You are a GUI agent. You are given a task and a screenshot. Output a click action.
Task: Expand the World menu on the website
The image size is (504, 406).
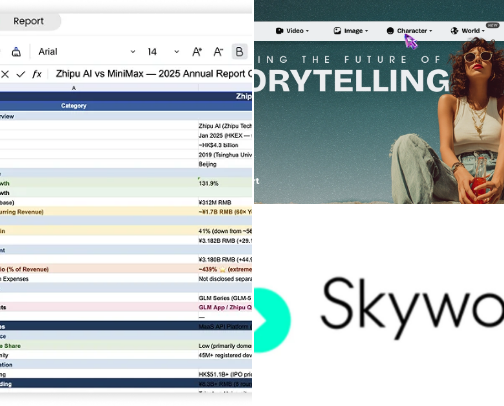pos(467,31)
